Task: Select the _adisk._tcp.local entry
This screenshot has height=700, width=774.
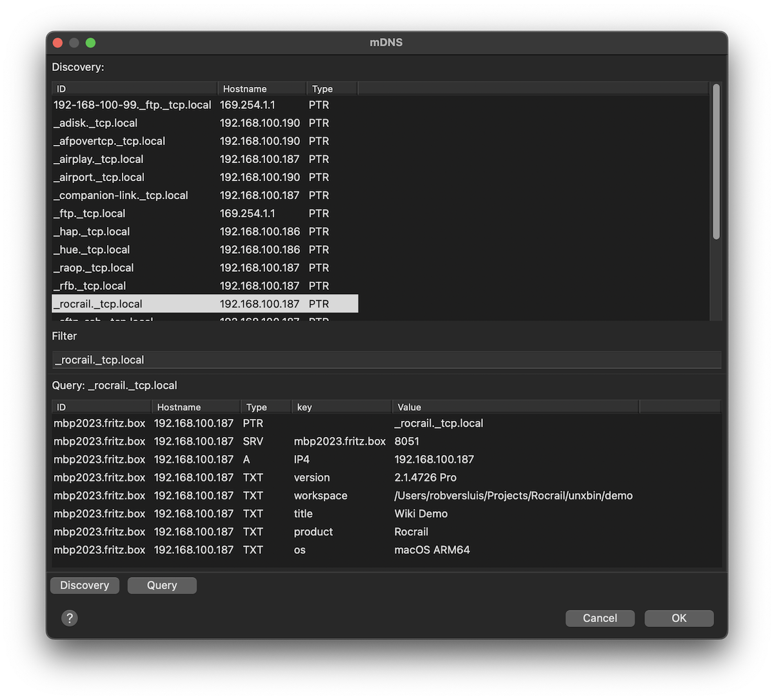Action: pyautogui.click(x=96, y=123)
